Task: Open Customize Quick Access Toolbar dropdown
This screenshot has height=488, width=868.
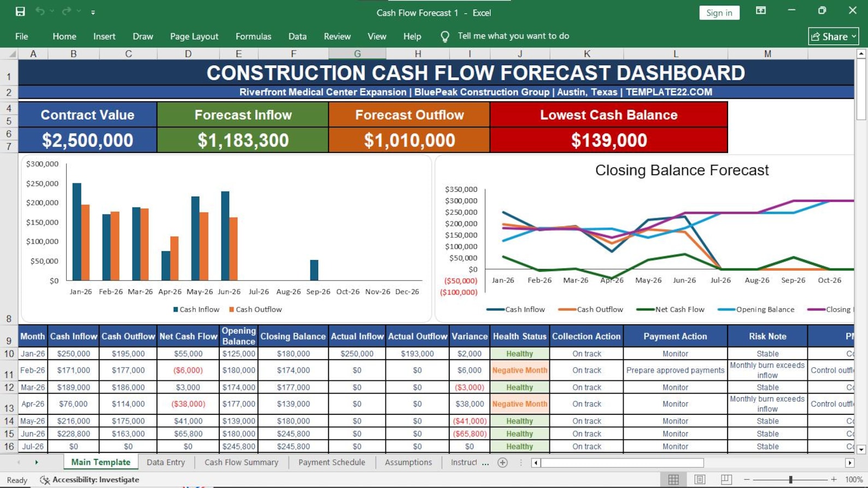Action: 93,12
